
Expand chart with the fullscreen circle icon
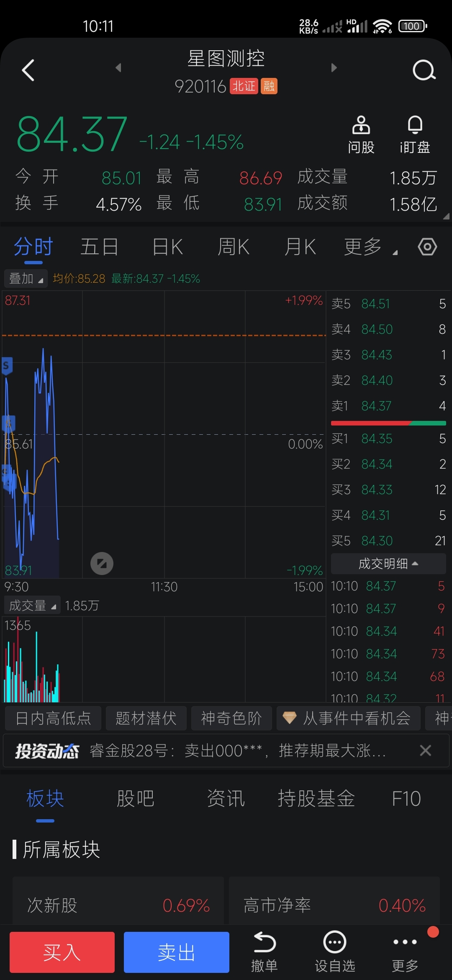tap(102, 563)
